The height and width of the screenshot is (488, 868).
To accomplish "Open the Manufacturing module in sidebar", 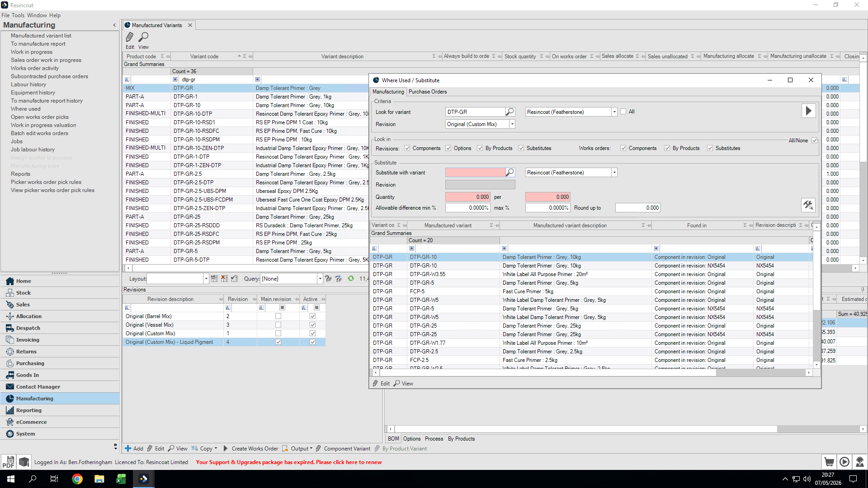I will tap(60, 398).
